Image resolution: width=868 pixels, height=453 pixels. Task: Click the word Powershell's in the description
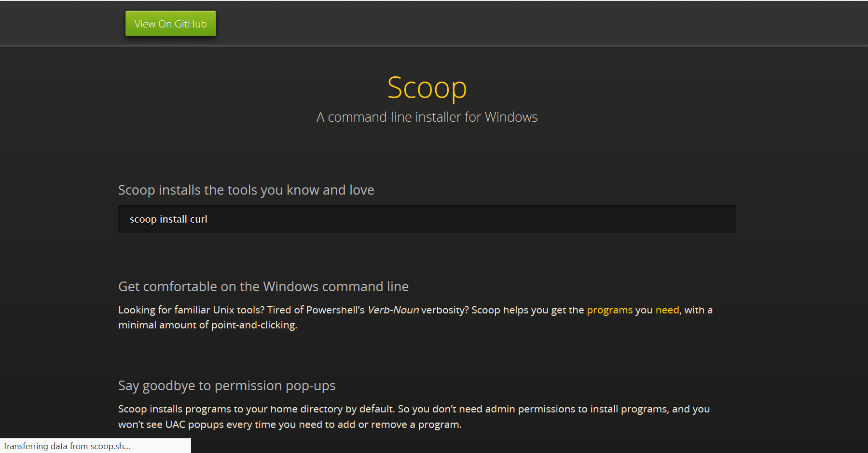pyautogui.click(x=335, y=310)
